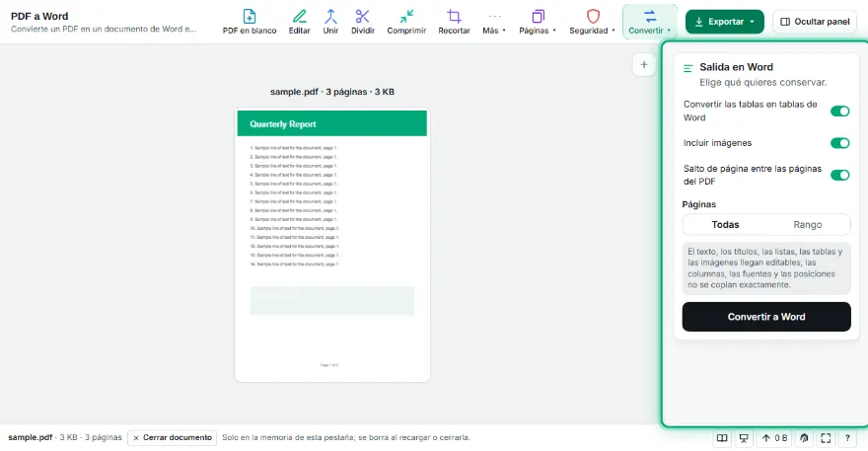Expand the Convertir dropdown
The width and height of the screenshot is (868, 451).
[649, 22]
